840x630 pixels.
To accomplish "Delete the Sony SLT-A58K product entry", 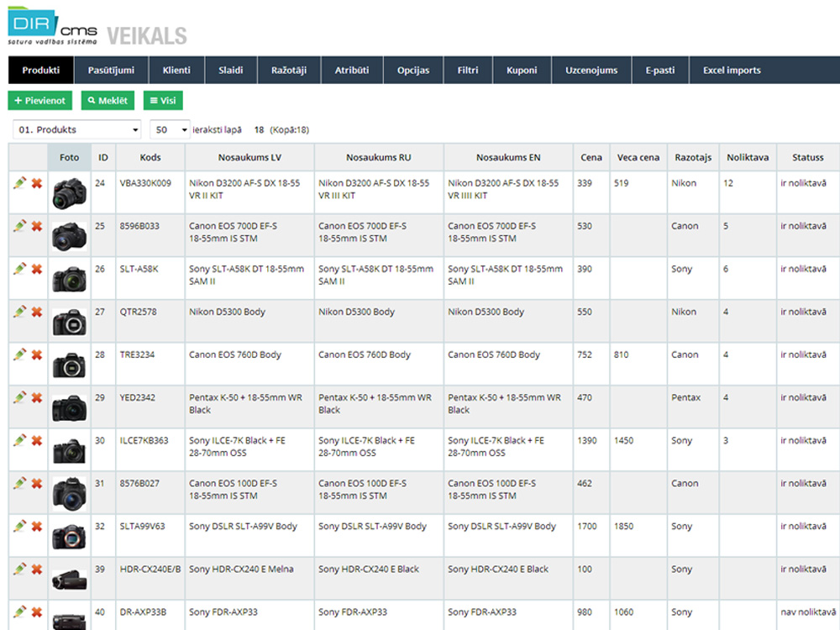I will [36, 269].
